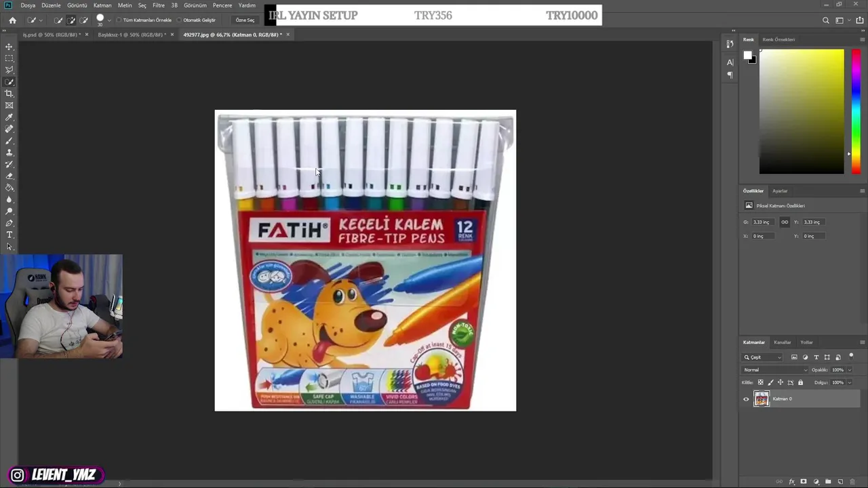Hide Katman 0 layer visibility eye
The width and height of the screenshot is (868, 488).
[x=746, y=399]
